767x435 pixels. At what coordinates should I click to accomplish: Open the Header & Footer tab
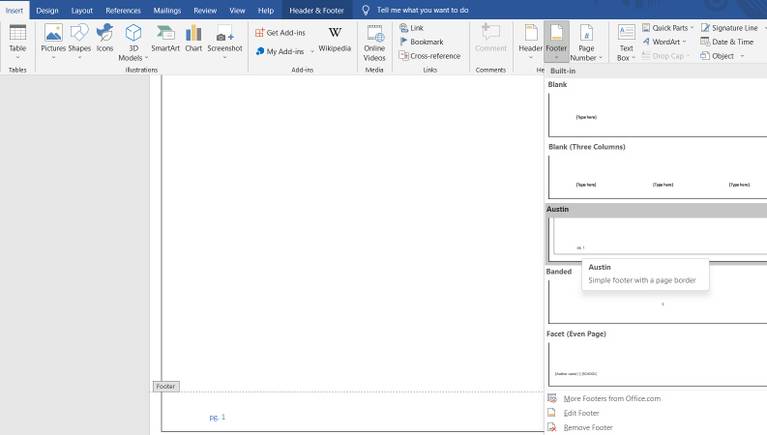pos(316,10)
